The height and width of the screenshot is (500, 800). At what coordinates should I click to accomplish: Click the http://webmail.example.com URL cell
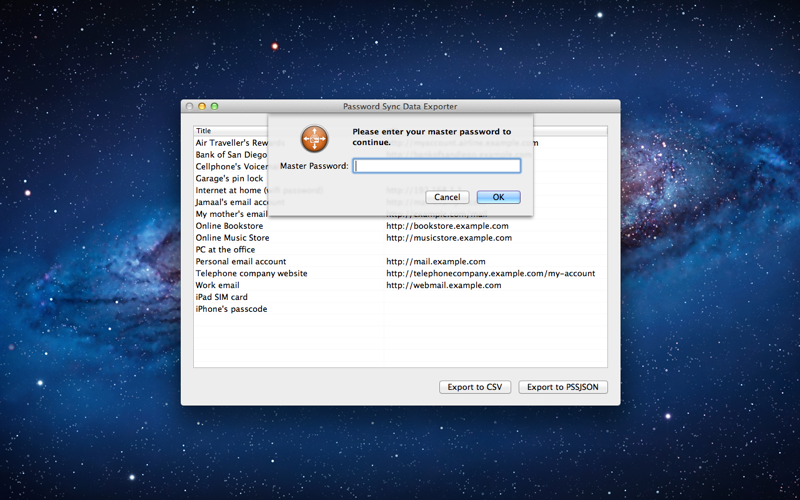(443, 285)
